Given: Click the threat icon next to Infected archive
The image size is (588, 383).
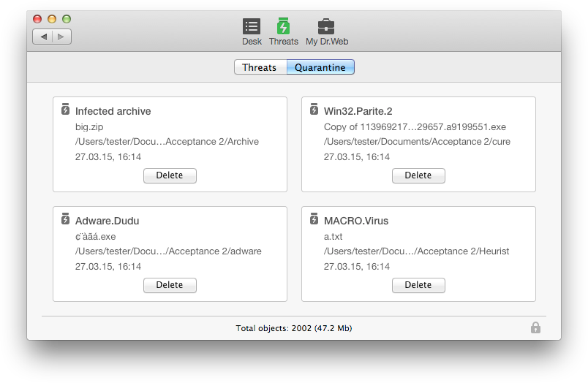Looking at the screenshot, I should point(65,109).
